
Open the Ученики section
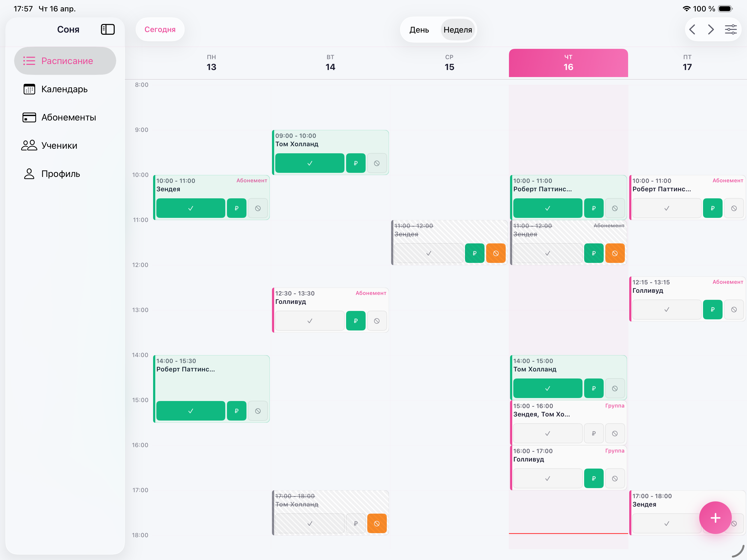coord(59,145)
